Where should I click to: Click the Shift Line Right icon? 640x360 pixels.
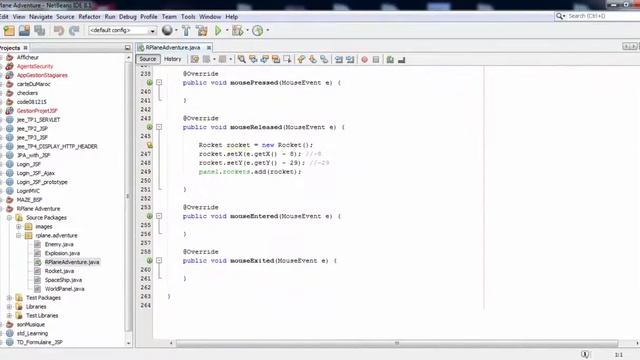click(350, 60)
